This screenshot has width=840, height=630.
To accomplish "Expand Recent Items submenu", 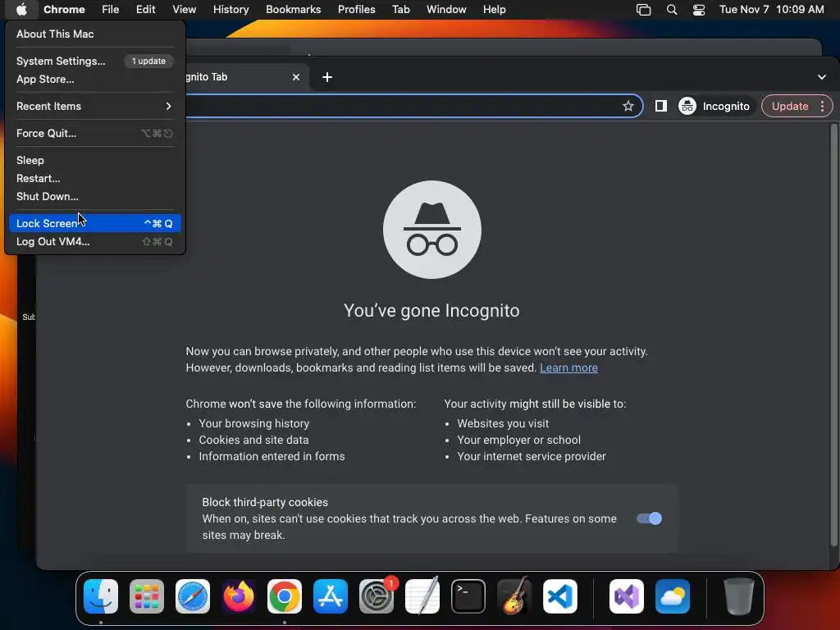I will [x=95, y=106].
